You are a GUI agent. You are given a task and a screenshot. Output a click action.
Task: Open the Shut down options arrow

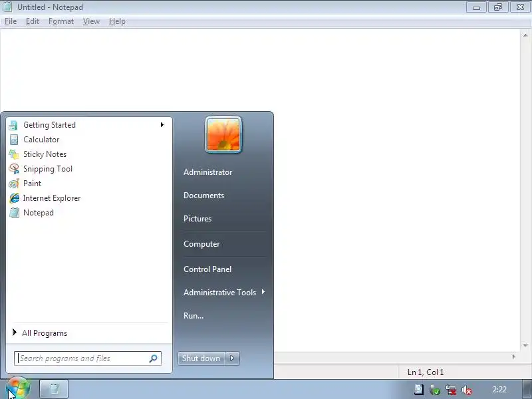click(x=232, y=358)
